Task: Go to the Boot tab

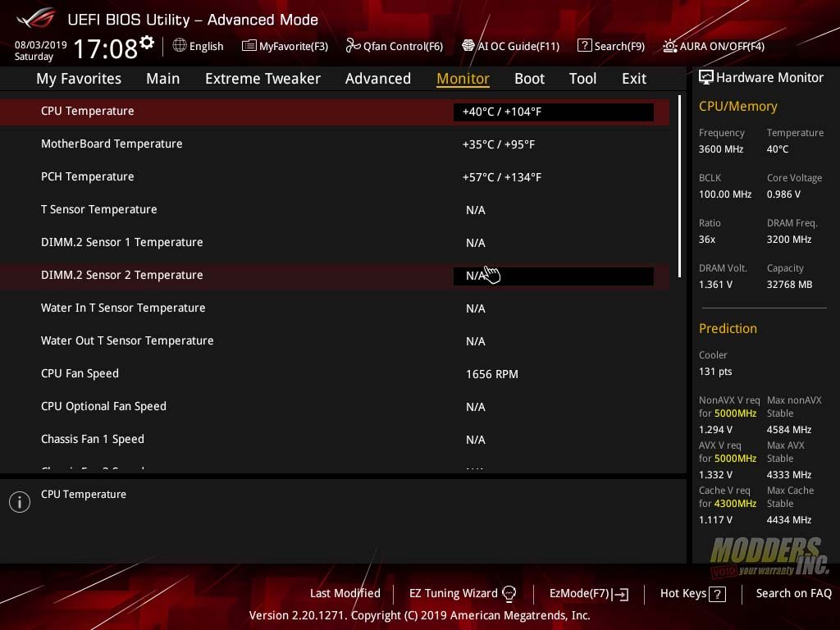Action: click(x=529, y=79)
